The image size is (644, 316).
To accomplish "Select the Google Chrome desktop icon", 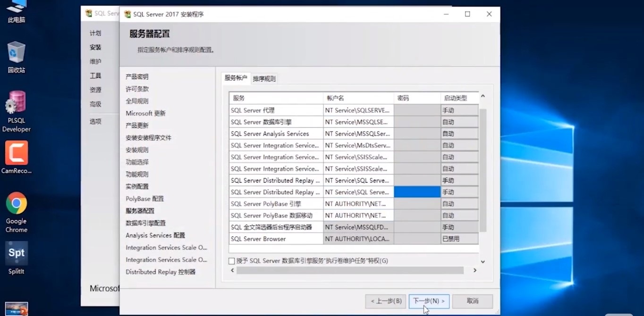I will tap(16, 212).
